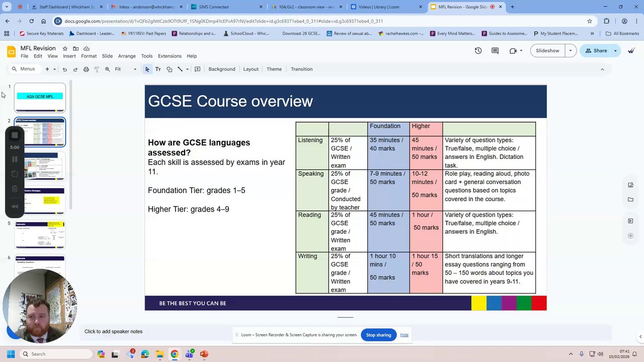644x362 pixels.
Task: Open the Theme panel
Action: [274, 69]
